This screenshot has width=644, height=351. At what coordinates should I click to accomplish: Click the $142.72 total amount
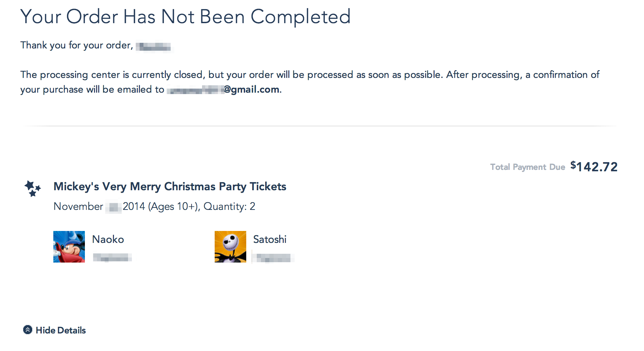594,167
